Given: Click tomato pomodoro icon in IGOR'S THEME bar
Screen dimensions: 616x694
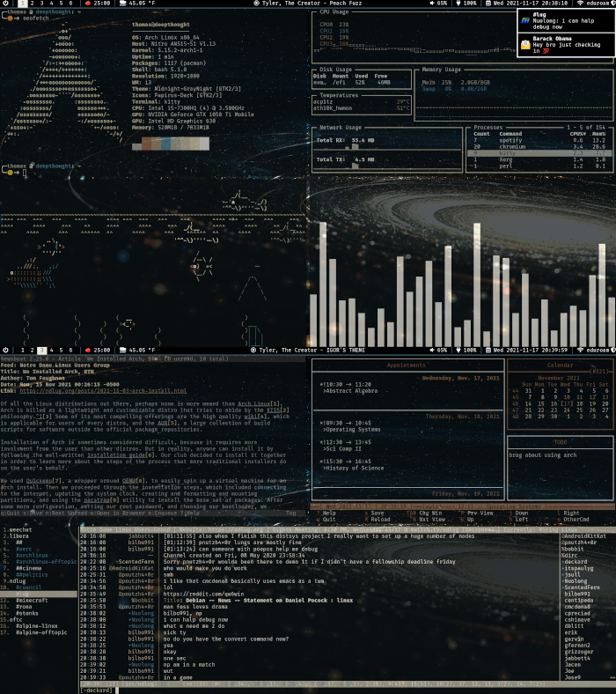Looking at the screenshot, I should [88, 351].
